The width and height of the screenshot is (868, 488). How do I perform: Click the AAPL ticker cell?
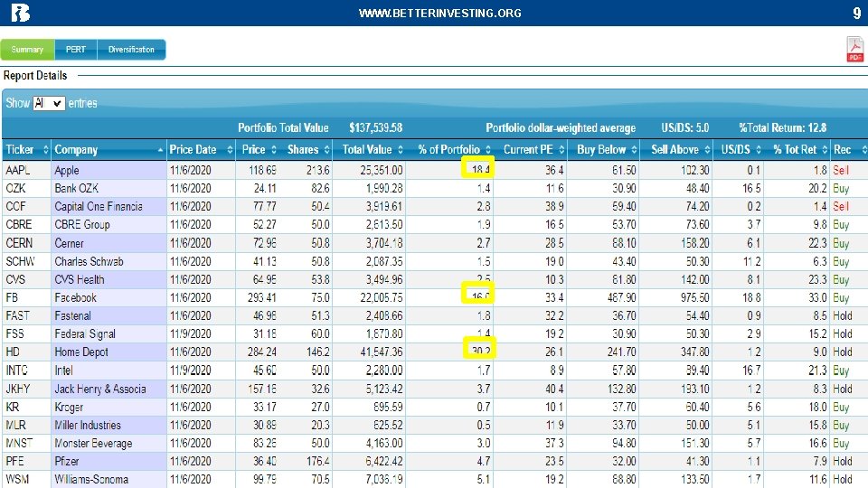(x=26, y=171)
